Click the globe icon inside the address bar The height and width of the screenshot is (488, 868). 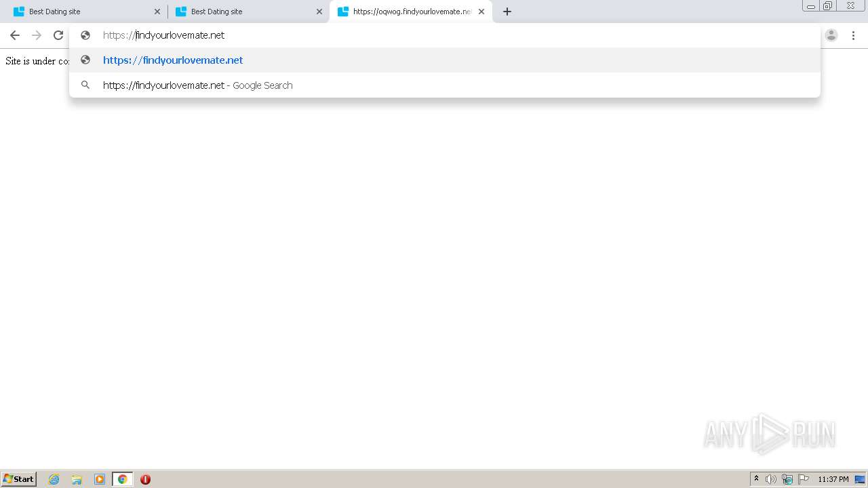tap(85, 35)
